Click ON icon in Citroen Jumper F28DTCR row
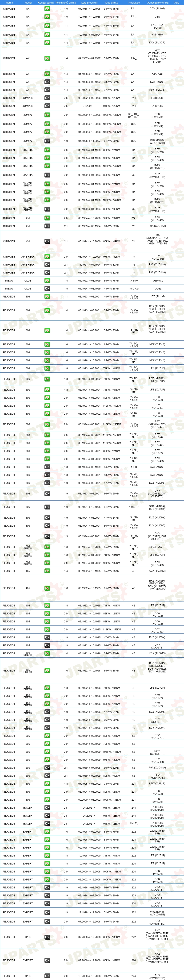Image resolution: width=184 pixels, height=980 pixels. (x=47, y=98)
